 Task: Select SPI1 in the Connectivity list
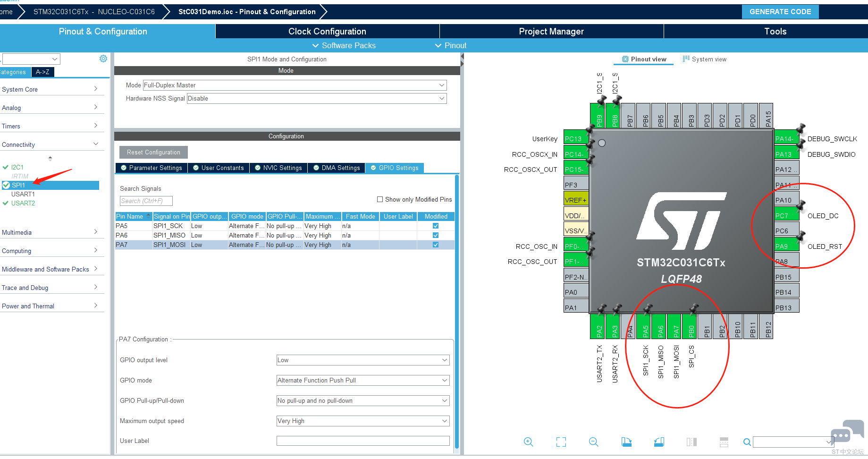click(x=51, y=185)
